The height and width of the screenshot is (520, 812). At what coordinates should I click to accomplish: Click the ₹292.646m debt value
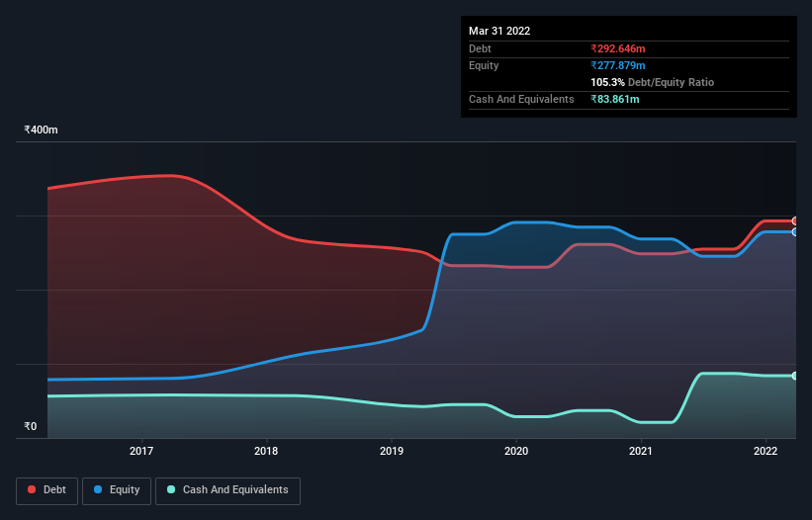point(618,48)
